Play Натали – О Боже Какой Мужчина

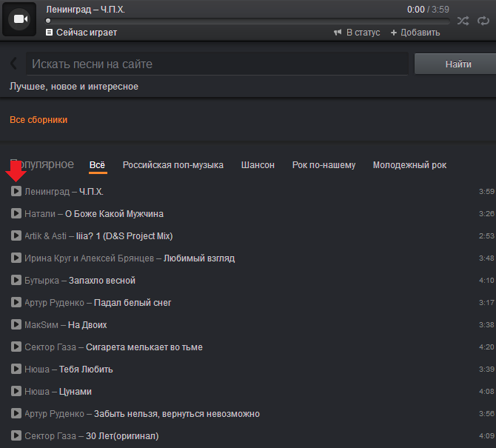click(16, 213)
